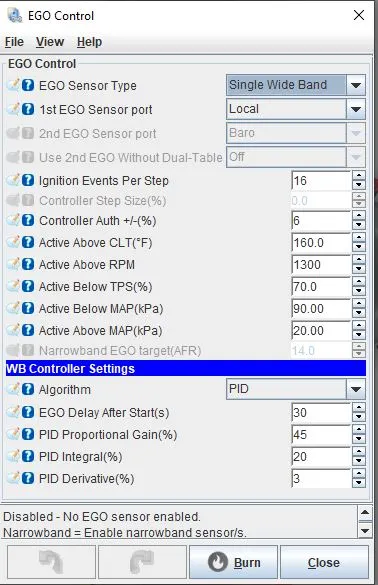Image resolution: width=378 pixels, height=585 pixels.
Task: Decrease Active Below TPS value
Action: tap(359, 291)
